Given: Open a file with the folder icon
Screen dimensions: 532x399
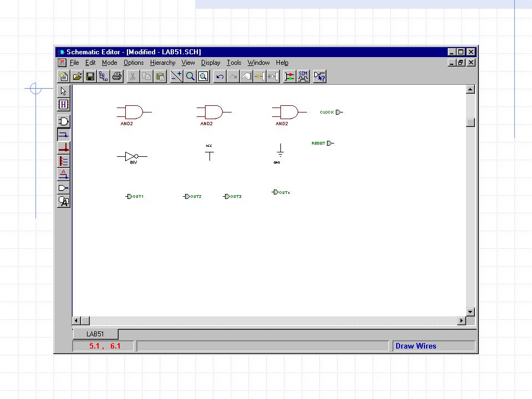Looking at the screenshot, I should click(x=77, y=76).
